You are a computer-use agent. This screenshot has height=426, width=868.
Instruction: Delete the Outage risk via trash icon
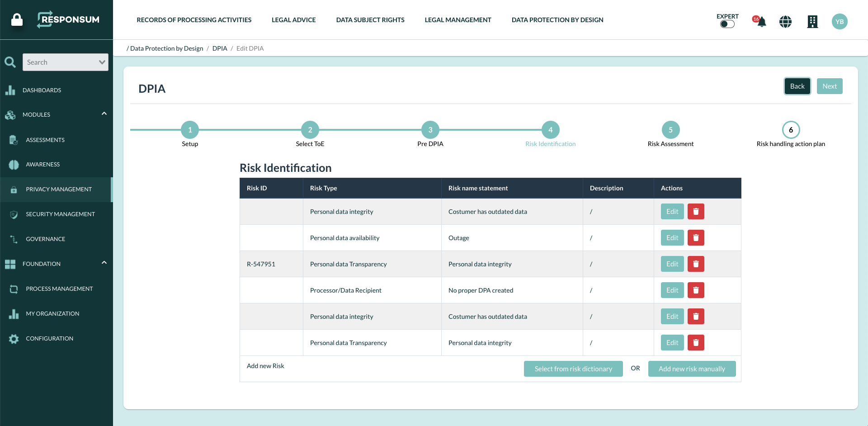pos(696,237)
